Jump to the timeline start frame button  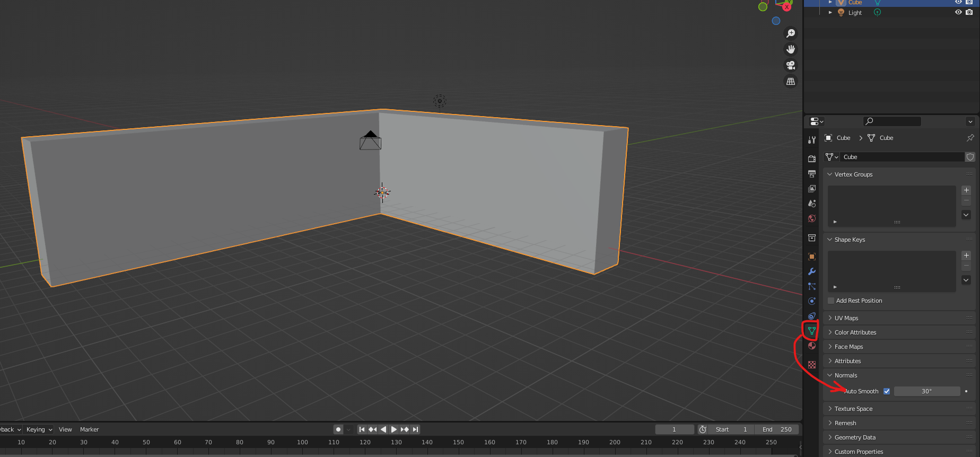coord(362,429)
